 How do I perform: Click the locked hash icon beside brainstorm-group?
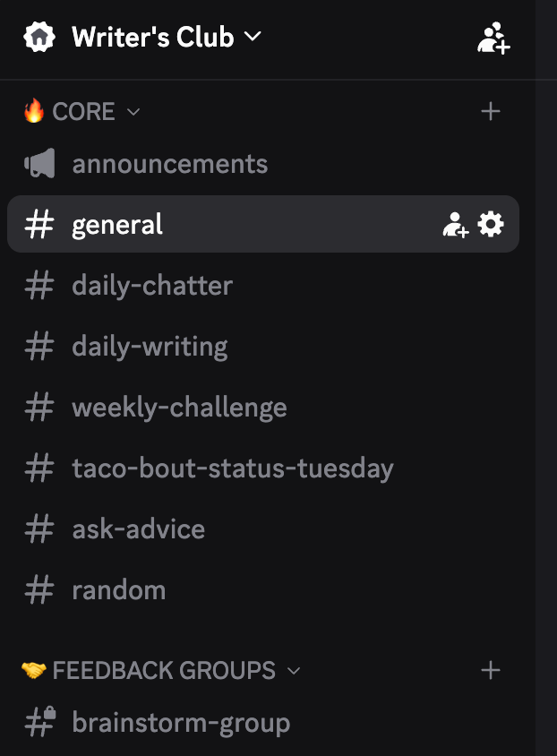(x=39, y=722)
